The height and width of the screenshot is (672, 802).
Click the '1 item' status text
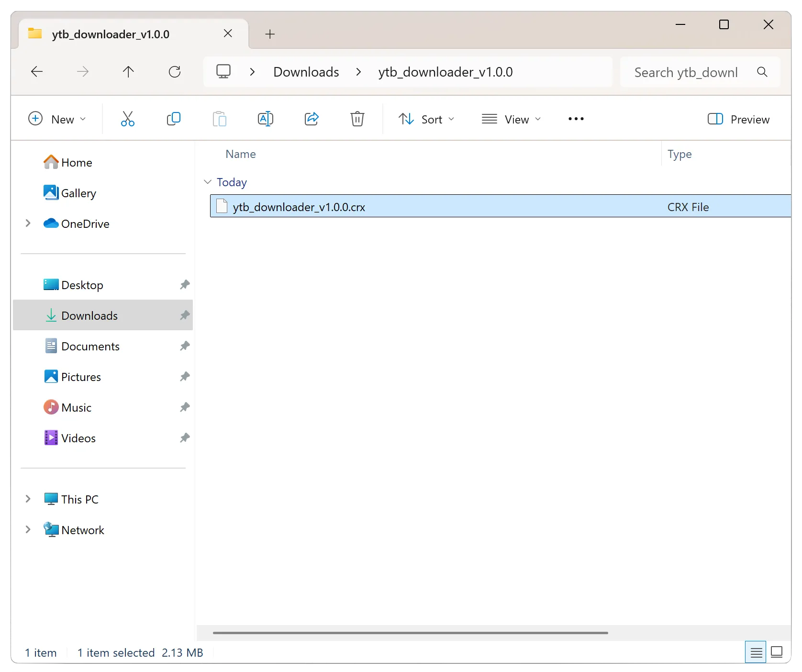pos(41,653)
